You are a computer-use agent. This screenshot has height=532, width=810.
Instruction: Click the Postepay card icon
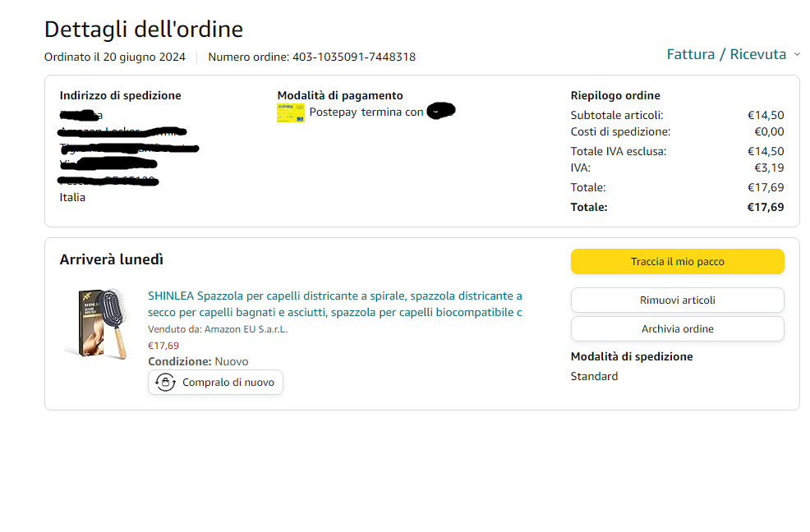pos(290,112)
